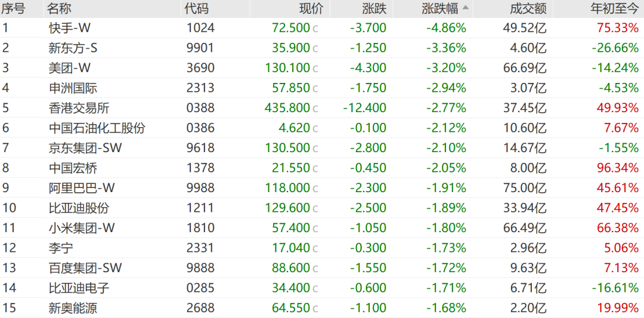644x318 pixels.
Task: Open 美团-W stock details
Action: (x=70, y=68)
